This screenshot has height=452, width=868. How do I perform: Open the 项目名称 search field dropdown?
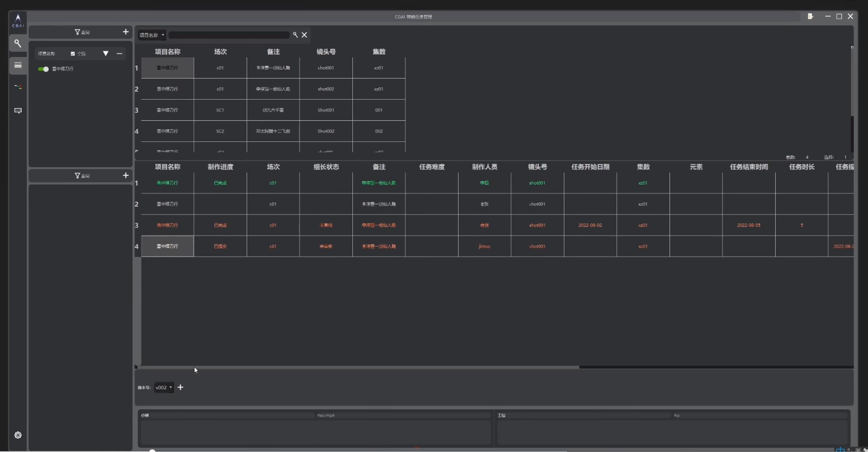pyautogui.click(x=152, y=35)
